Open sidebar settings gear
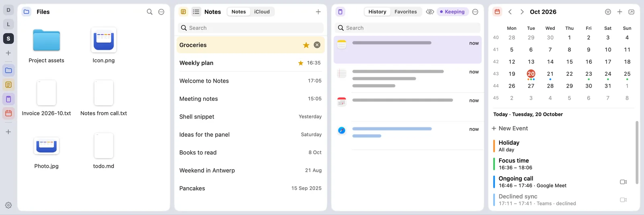Viewport: 644px width, 215px height. [8, 205]
